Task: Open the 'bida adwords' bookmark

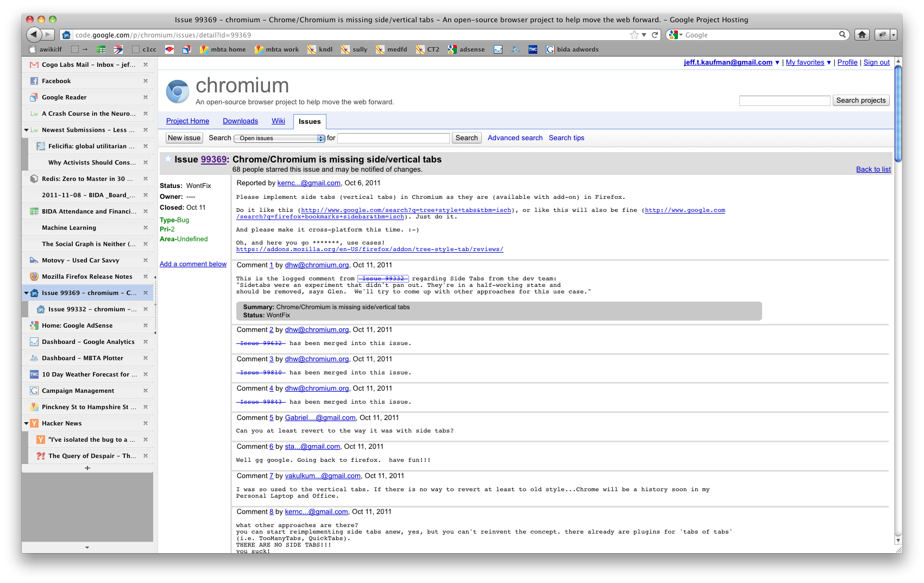Action: (x=573, y=49)
